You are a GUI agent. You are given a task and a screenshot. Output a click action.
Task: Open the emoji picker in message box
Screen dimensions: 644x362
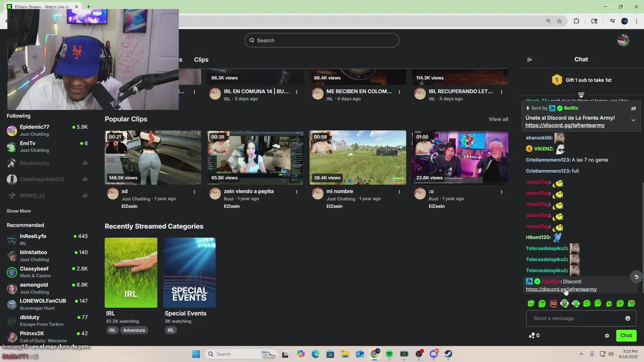(627, 318)
